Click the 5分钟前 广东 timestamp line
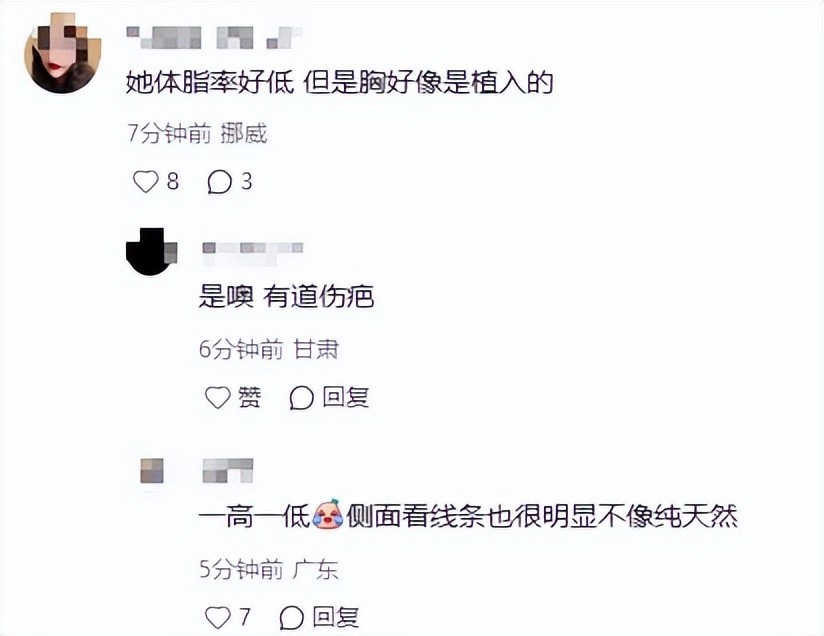 pyautogui.click(x=269, y=569)
